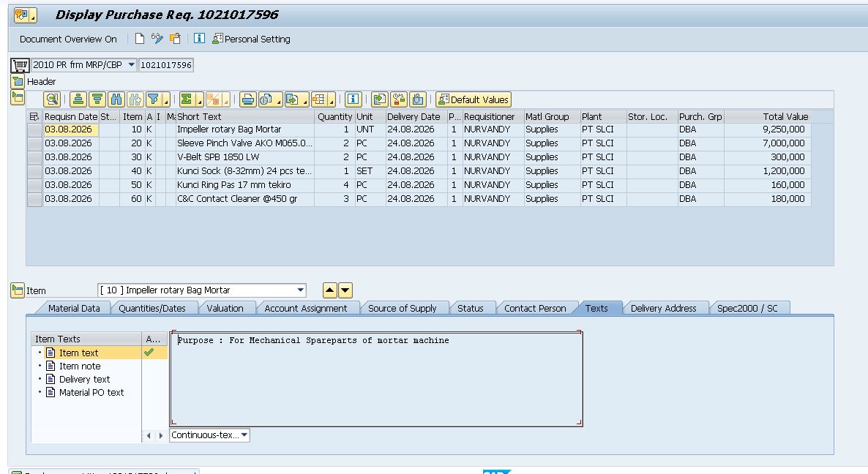Click the Find binoculars icon

(x=116, y=99)
